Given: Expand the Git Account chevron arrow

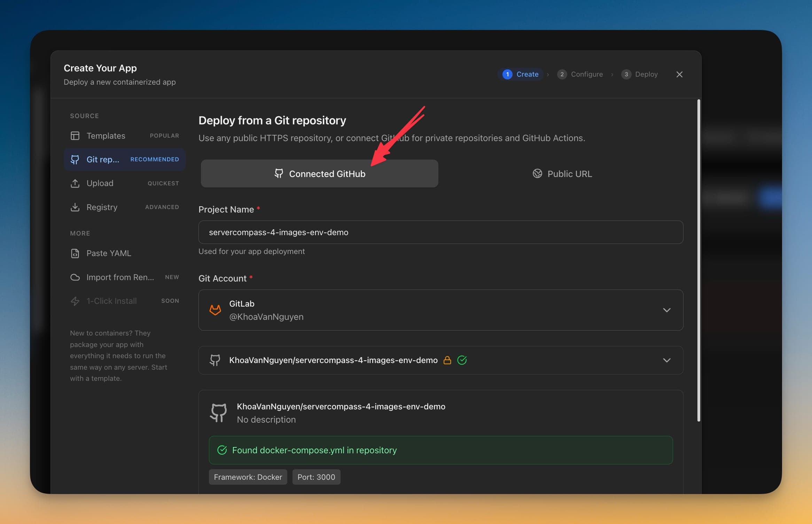Looking at the screenshot, I should pos(666,310).
